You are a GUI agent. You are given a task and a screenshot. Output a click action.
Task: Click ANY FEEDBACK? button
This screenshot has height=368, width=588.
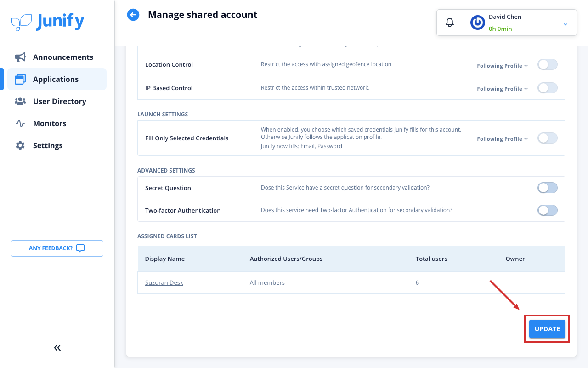pyautogui.click(x=57, y=248)
